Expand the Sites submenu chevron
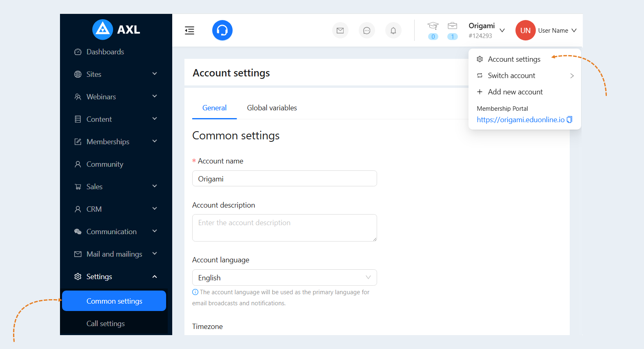This screenshot has height=349, width=644. (x=155, y=74)
